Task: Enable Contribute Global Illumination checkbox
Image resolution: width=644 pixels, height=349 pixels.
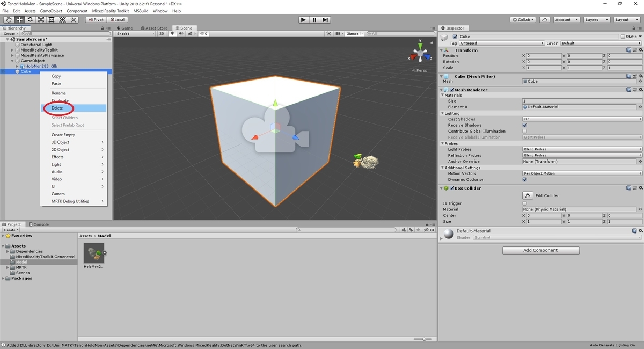Action: click(525, 131)
